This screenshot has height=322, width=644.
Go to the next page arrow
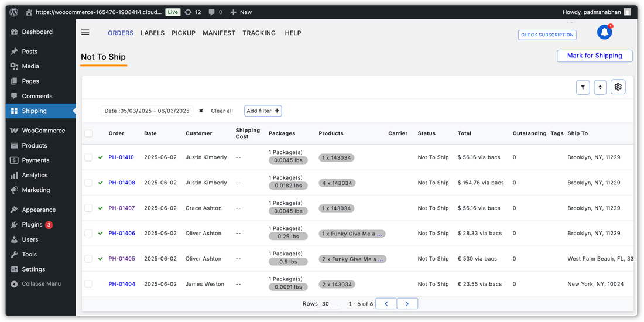(407, 303)
